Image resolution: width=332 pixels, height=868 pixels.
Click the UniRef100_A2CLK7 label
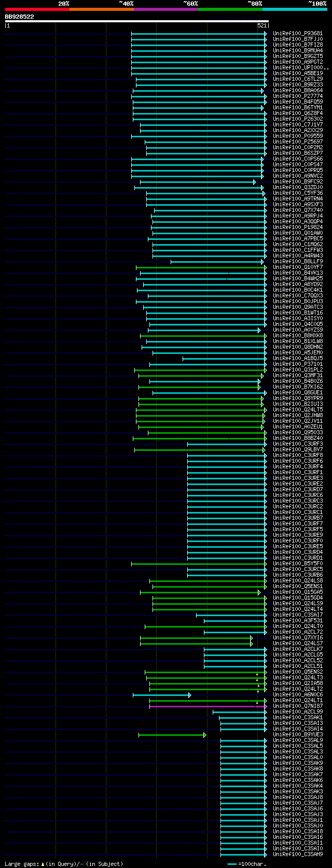tap(298, 649)
